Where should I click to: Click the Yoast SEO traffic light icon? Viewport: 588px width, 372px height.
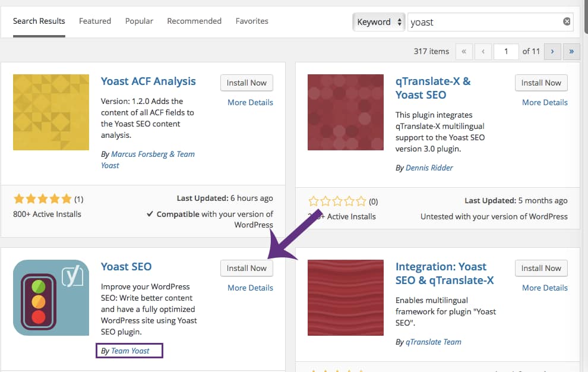[51, 298]
